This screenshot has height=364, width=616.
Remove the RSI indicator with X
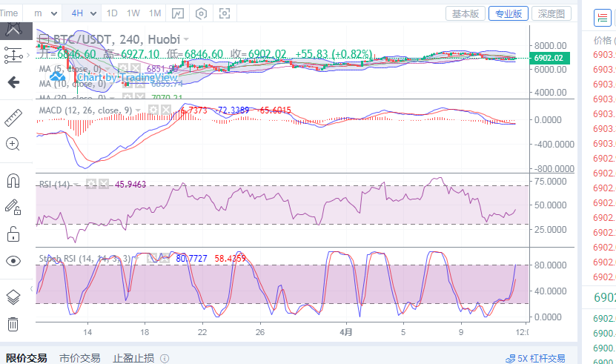[x=104, y=184]
